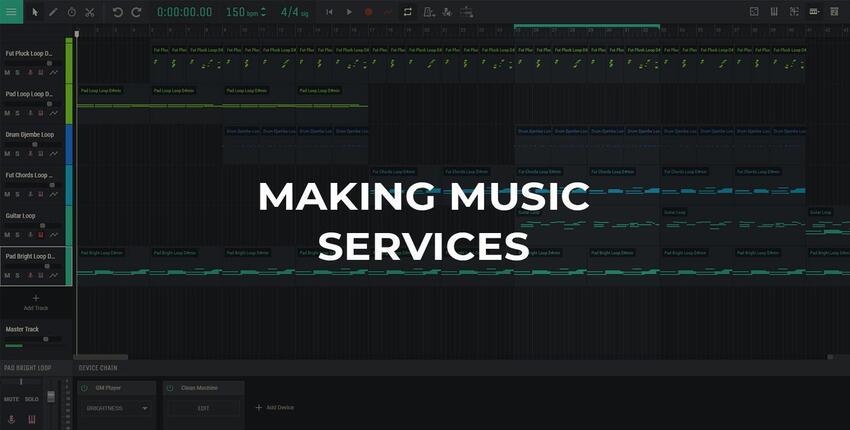Toggle power for Clean Machine device
850x430 pixels.
point(170,388)
